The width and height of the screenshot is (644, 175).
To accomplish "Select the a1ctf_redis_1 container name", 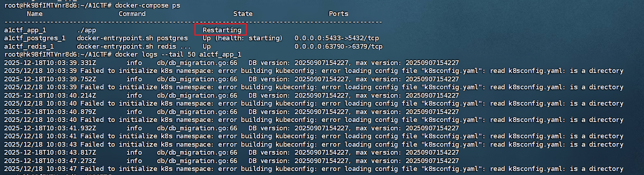I will click(29, 46).
